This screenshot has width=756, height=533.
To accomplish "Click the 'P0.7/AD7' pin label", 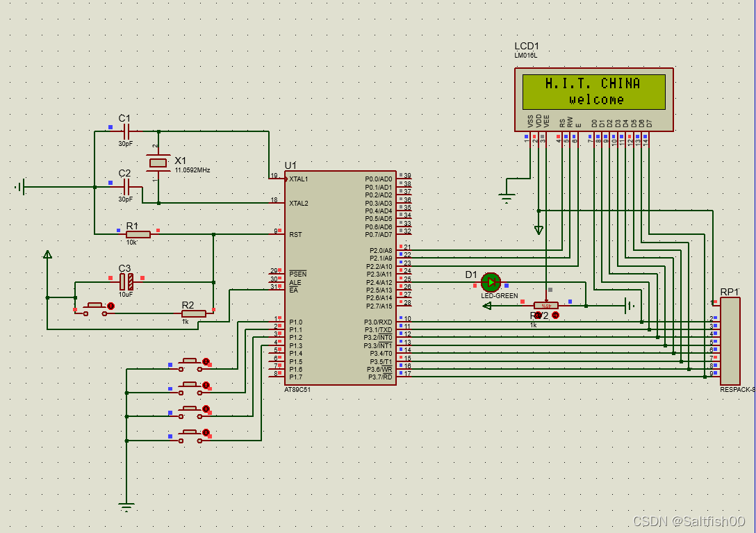I will (379, 234).
